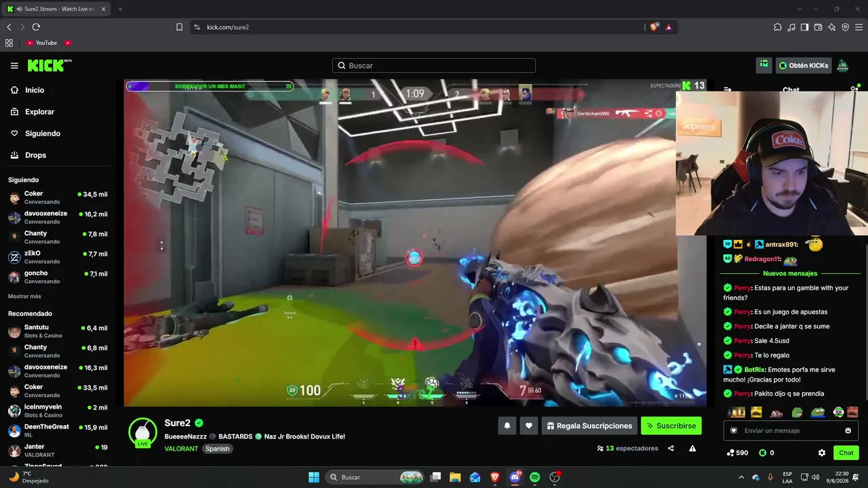This screenshot has height=488, width=868.
Task: Select the Sure2 Stream browser tab
Action: (x=56, y=9)
